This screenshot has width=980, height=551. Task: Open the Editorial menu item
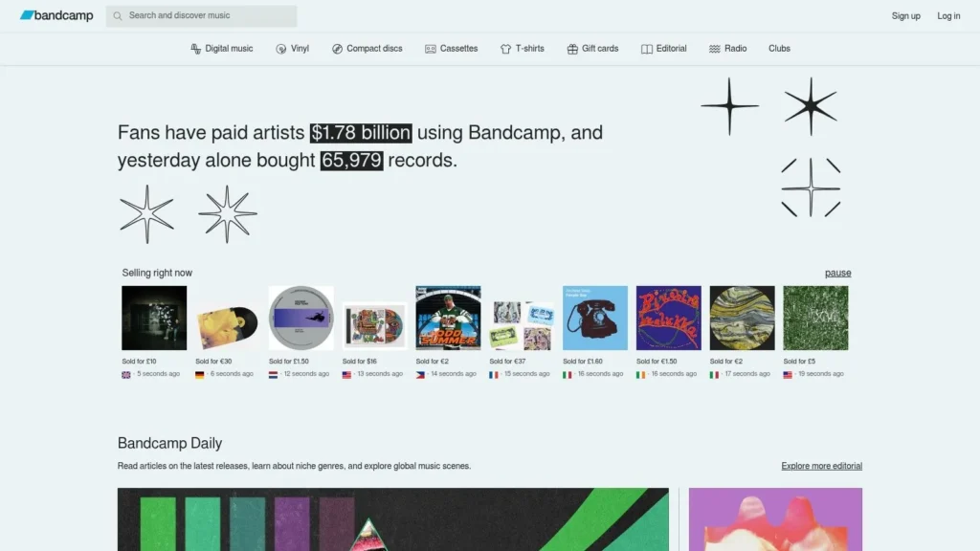tap(664, 49)
